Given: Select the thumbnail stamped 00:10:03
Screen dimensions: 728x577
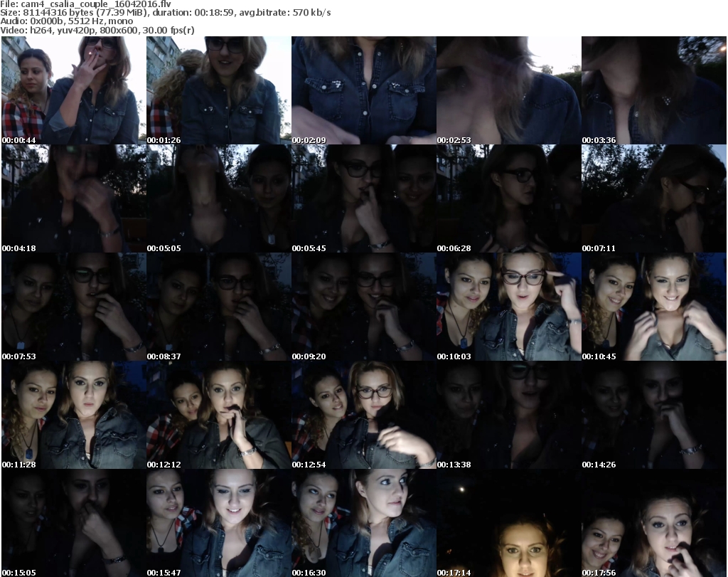Looking at the screenshot, I should [509, 307].
